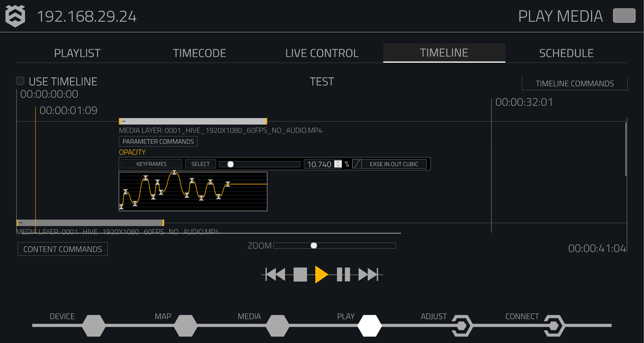Open the Schedule tab
The height and width of the screenshot is (343, 644).
(x=566, y=53)
